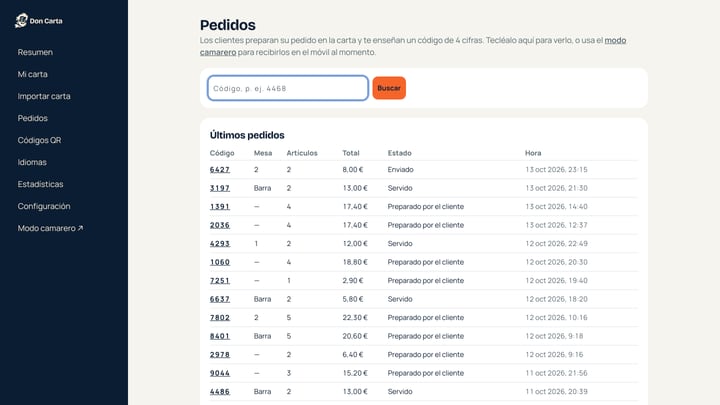Click the Pedidos page title
Image resolution: width=720 pixels, height=405 pixels.
(228, 25)
